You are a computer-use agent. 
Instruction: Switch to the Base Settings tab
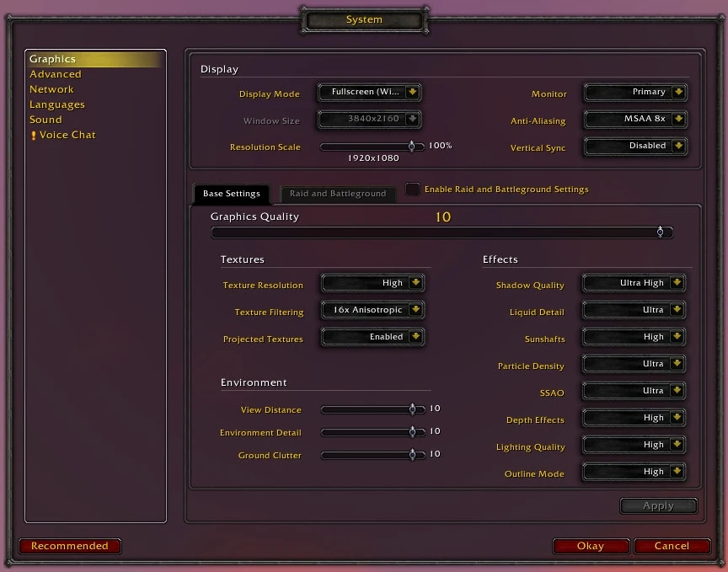(x=231, y=194)
